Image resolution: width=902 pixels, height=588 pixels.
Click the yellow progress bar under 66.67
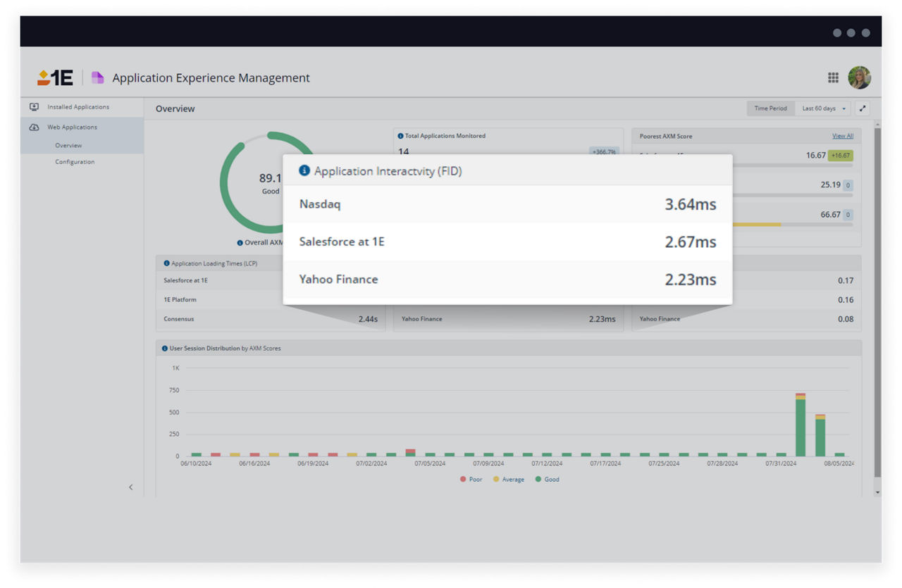(x=756, y=225)
